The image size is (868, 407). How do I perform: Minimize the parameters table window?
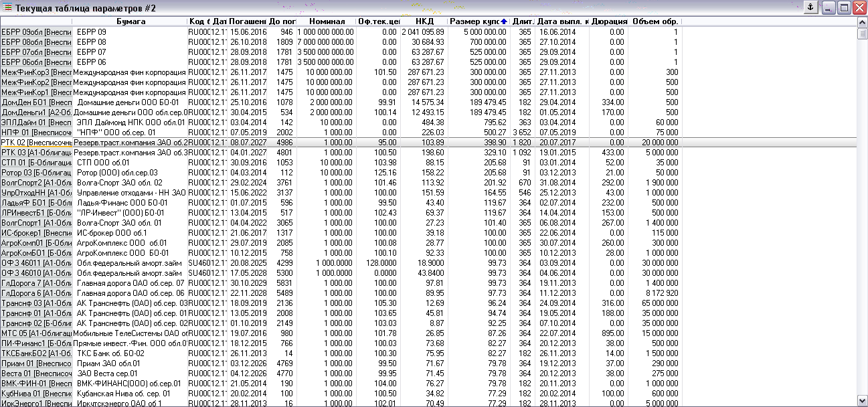tap(829, 8)
